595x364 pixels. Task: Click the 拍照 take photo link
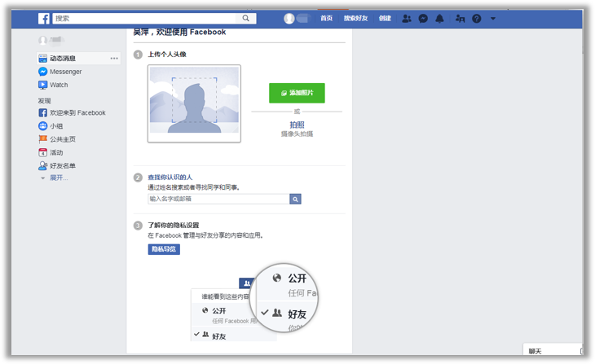tap(297, 125)
